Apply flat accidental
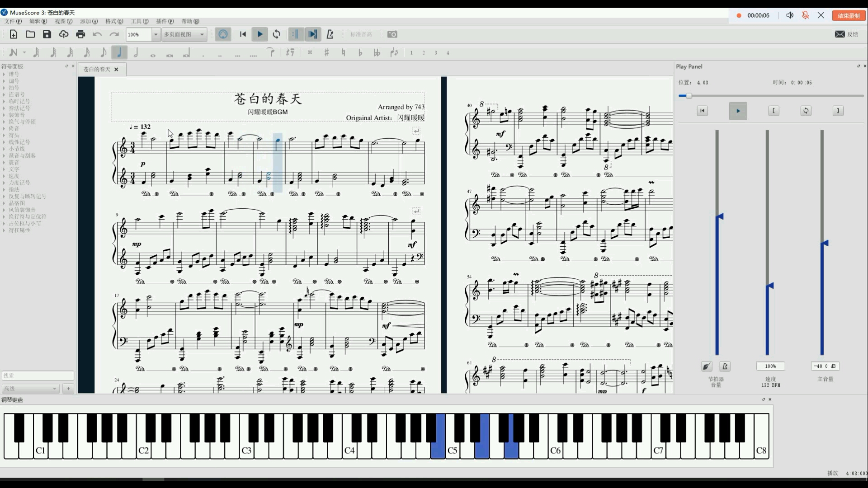Viewport: 868px width, 488px height. click(360, 52)
